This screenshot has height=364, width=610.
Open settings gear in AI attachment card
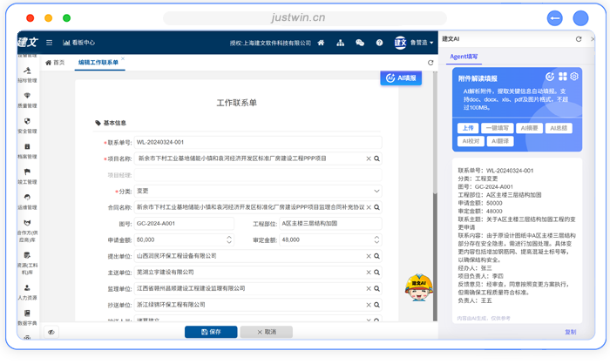(574, 78)
